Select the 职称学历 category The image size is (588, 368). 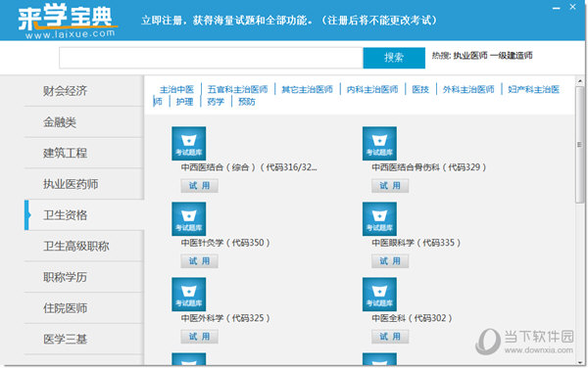pyautogui.click(x=83, y=277)
